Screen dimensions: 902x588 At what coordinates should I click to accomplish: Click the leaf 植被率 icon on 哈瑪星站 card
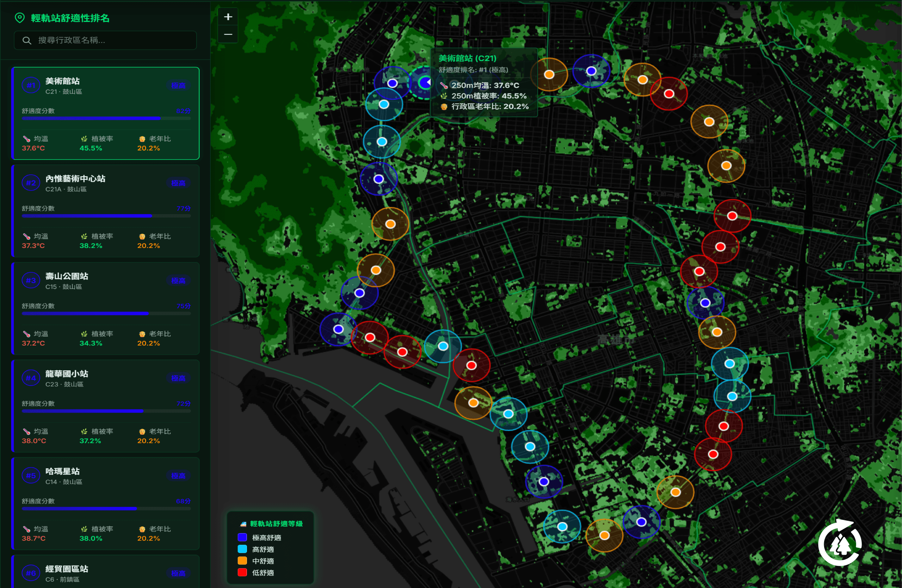click(84, 529)
